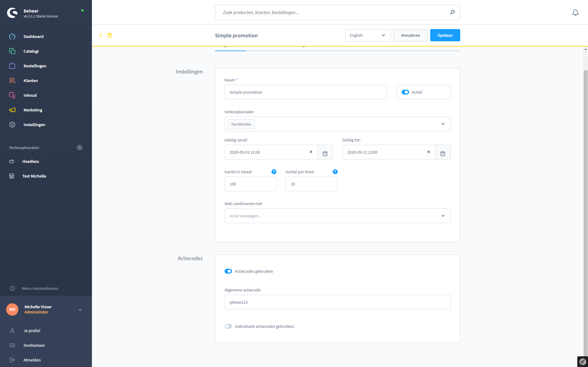Show help for Aantal in totaal
Screen dimensions: 588x367
(274, 172)
